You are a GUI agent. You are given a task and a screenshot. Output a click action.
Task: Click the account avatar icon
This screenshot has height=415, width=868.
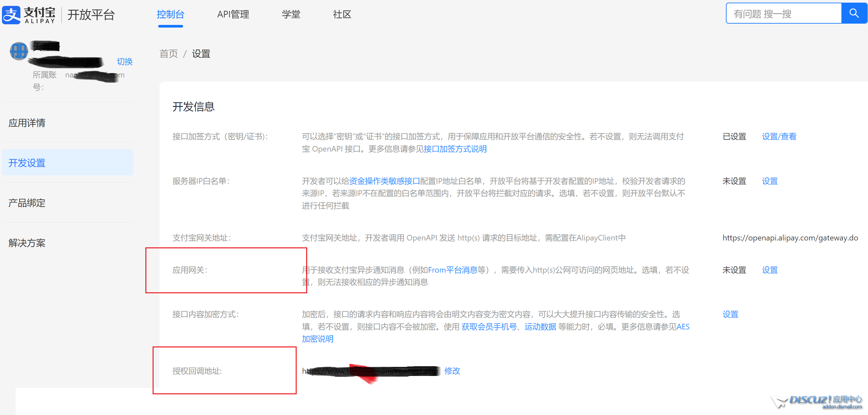tap(19, 51)
